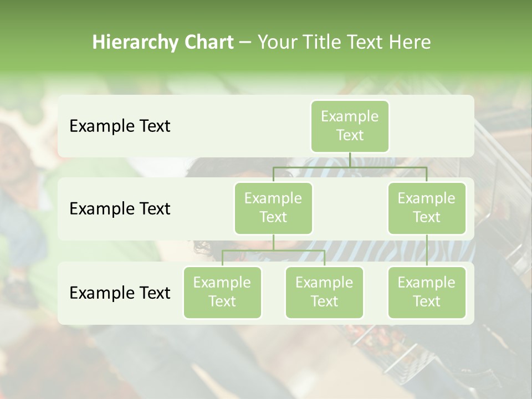Image resolution: width=532 pixels, height=399 pixels.
Task: Click the second-level right 'Example Text' box
Action: click(427, 208)
